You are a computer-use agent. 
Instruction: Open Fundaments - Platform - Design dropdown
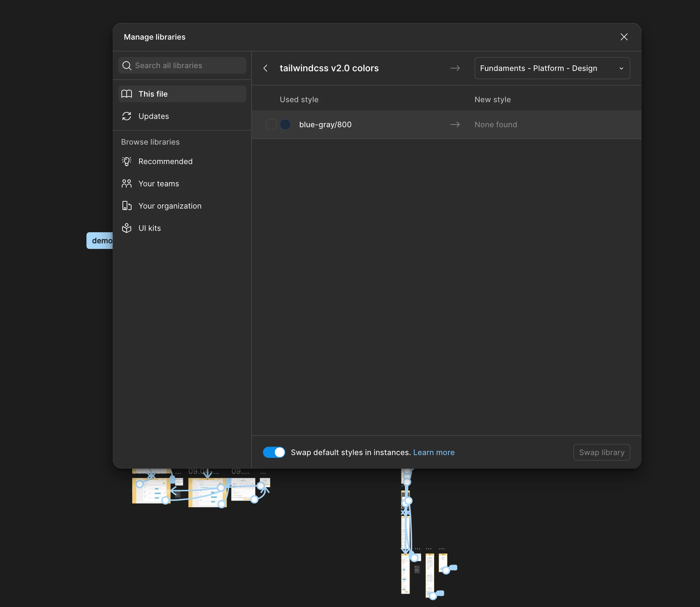(552, 68)
